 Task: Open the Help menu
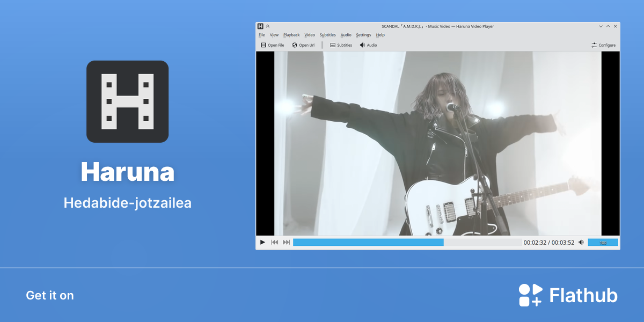380,35
